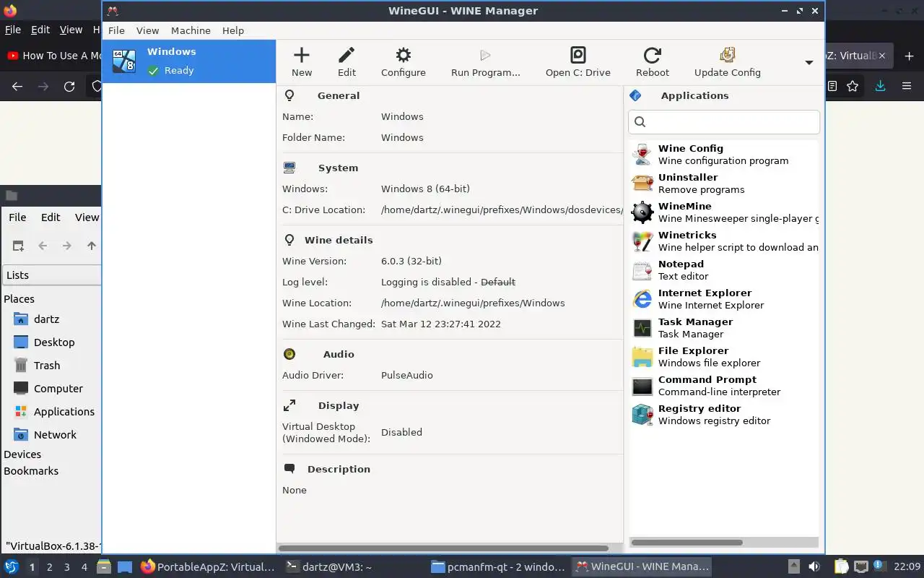Click the C: Drive Location path text

tap(502, 210)
